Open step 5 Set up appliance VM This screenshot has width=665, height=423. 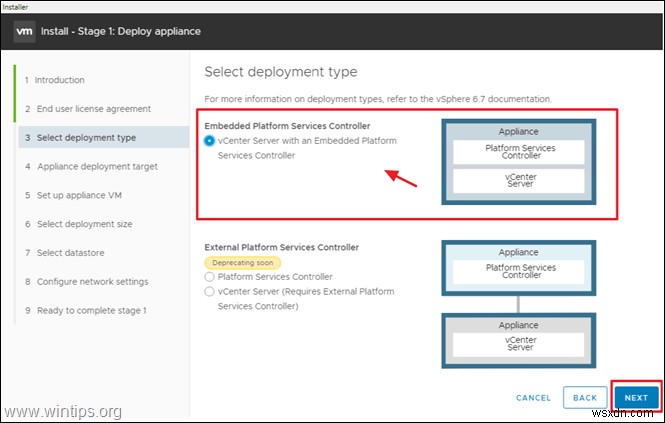(x=73, y=195)
